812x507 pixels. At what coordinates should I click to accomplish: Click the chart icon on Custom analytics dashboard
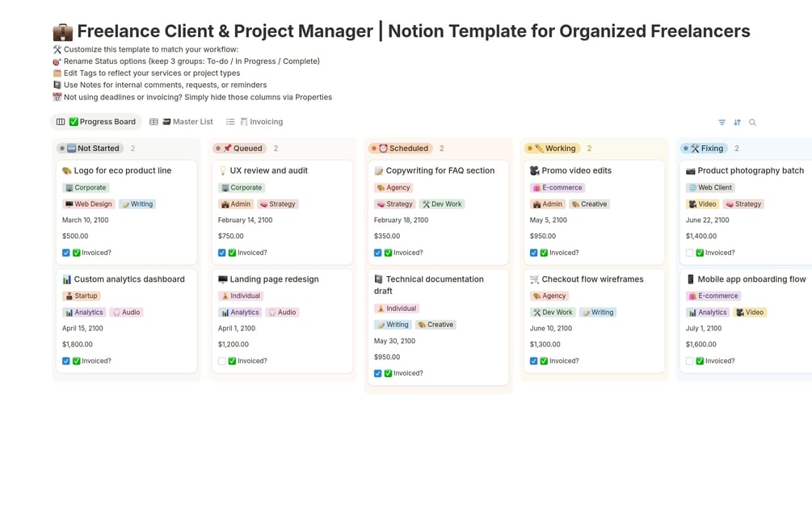pos(67,279)
